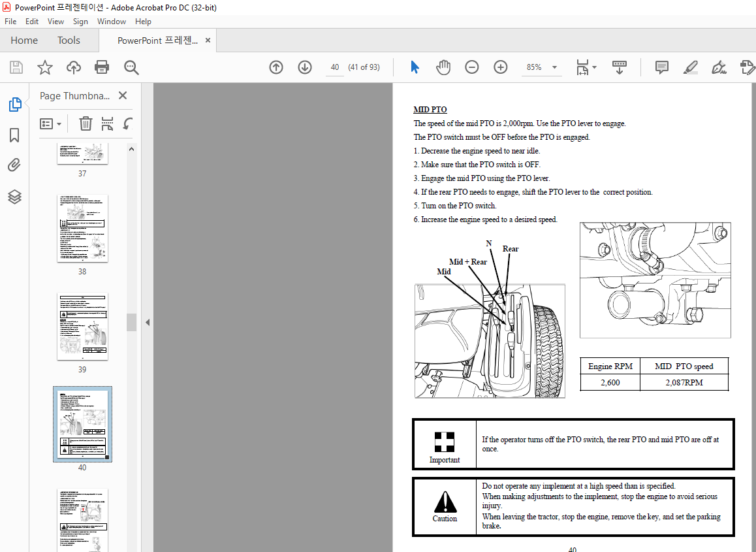This screenshot has width=756, height=552.
Task: Open the zoom level dropdown arrow
Action: click(x=554, y=67)
